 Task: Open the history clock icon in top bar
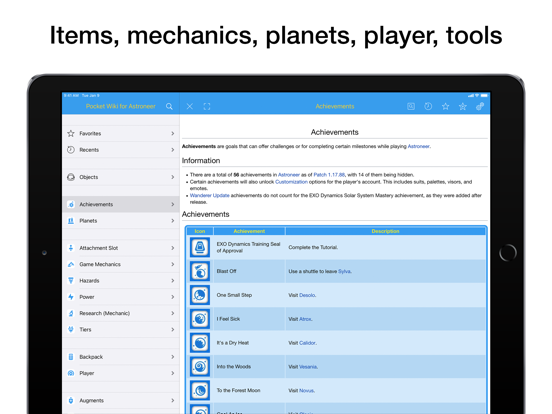coord(428,106)
